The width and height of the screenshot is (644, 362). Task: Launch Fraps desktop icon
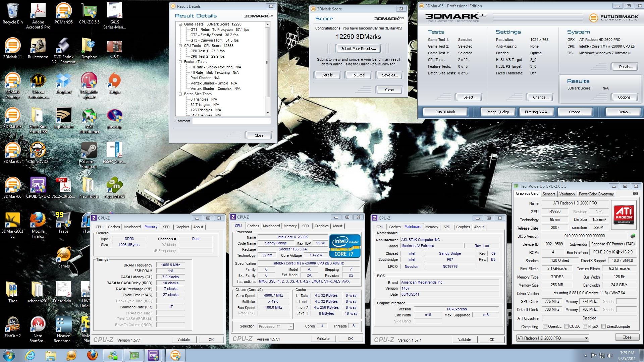tap(64, 223)
